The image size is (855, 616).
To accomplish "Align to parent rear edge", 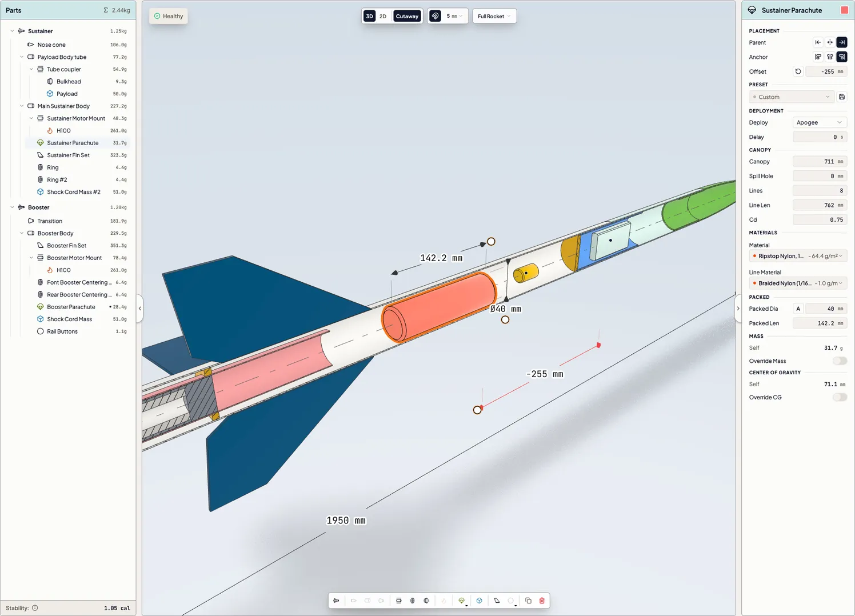I will [842, 42].
